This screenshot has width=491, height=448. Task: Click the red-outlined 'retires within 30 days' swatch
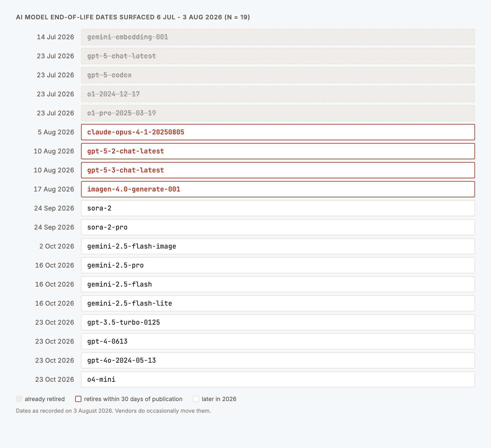point(78,399)
